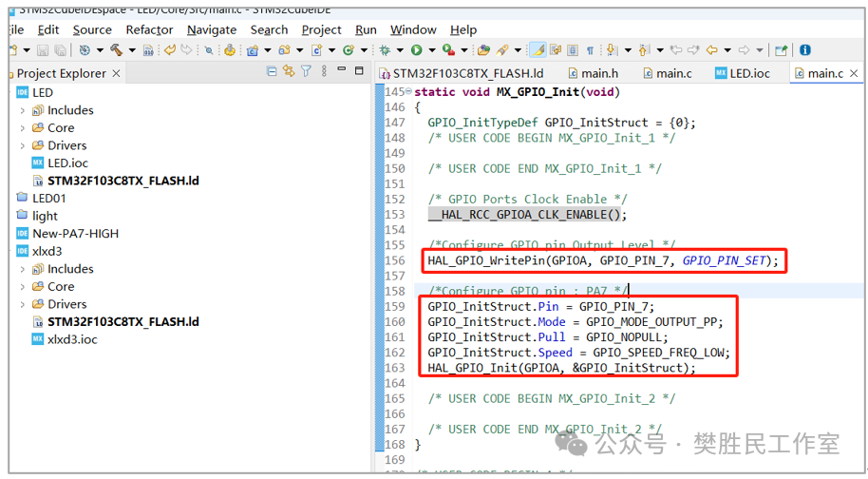Click the green New Class icon
Viewport: 868px width, 479px height.
pos(349,50)
